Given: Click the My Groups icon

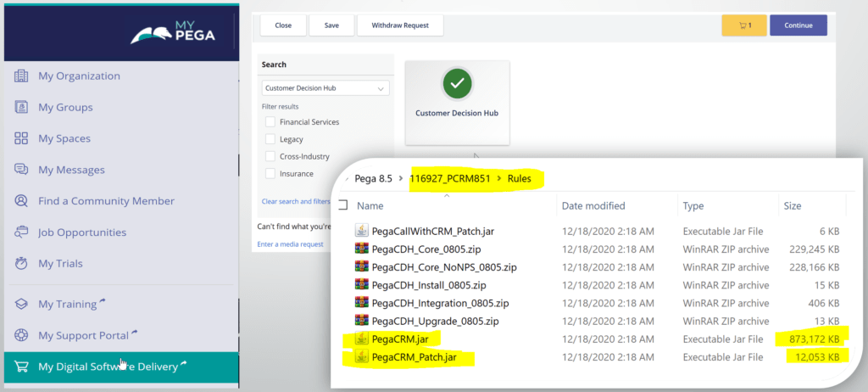Looking at the screenshot, I should pyautogui.click(x=21, y=107).
